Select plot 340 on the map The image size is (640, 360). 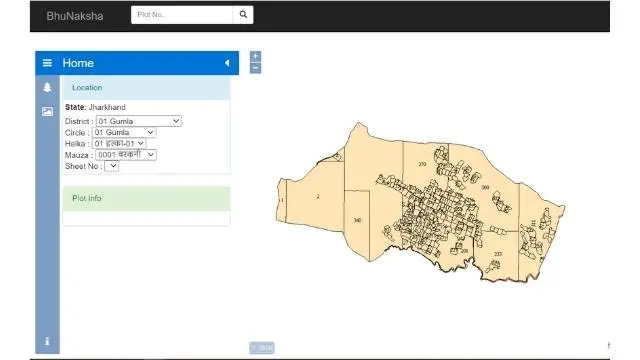357,220
